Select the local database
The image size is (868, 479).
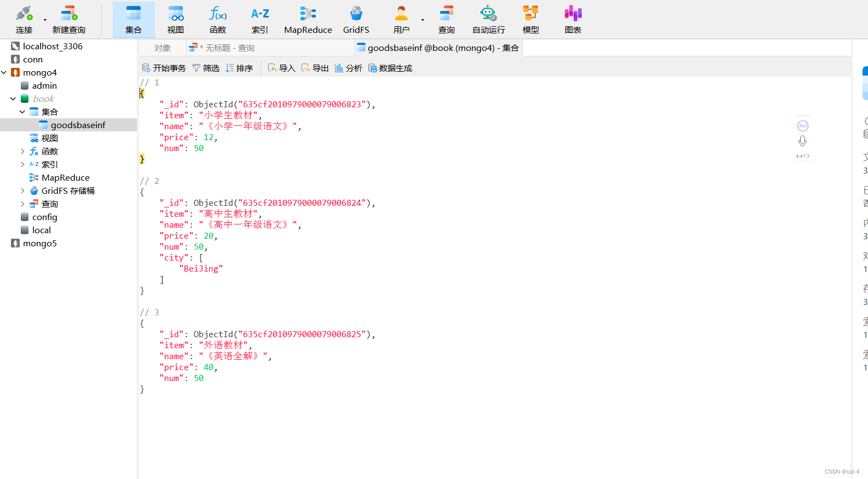(x=41, y=230)
